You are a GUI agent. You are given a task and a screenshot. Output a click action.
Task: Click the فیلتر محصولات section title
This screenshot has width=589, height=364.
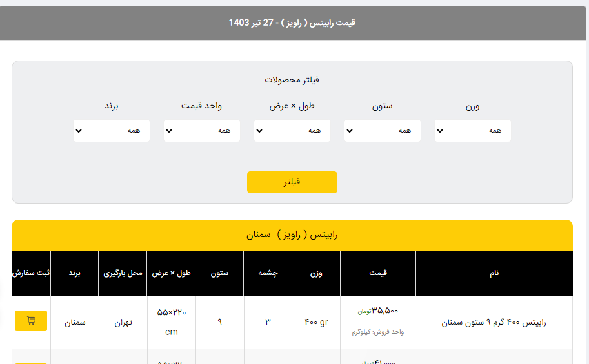pos(292,80)
